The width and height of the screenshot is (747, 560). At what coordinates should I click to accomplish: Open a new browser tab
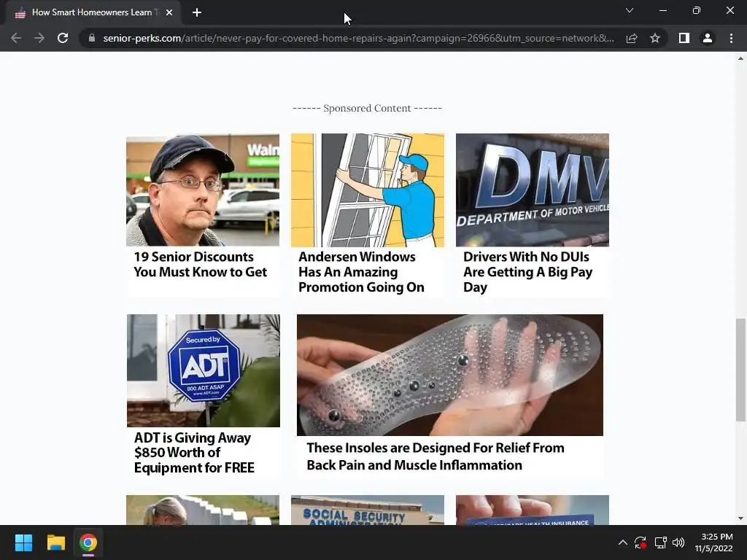tap(197, 12)
